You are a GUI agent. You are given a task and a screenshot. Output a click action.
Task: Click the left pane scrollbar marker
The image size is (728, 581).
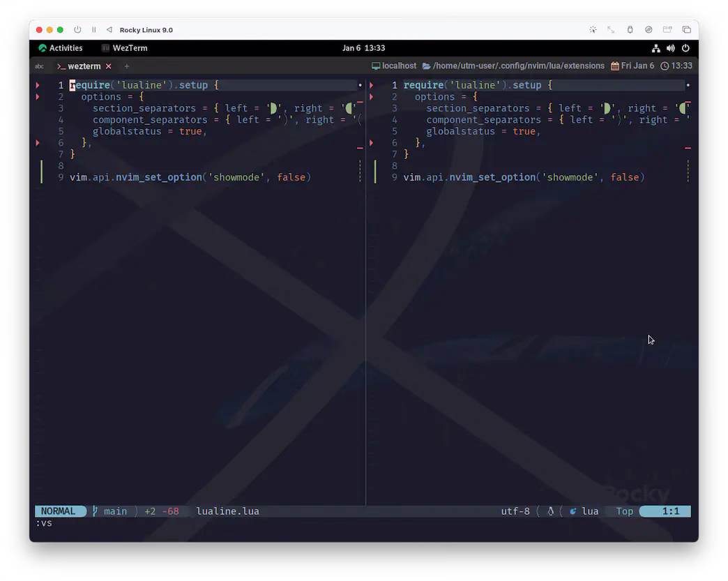pyautogui.click(x=360, y=85)
